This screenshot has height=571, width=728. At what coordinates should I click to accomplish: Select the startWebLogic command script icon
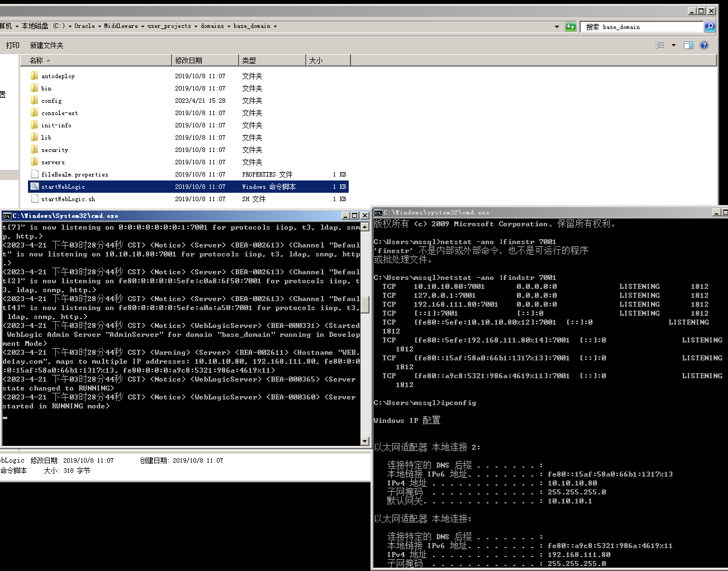(x=35, y=186)
